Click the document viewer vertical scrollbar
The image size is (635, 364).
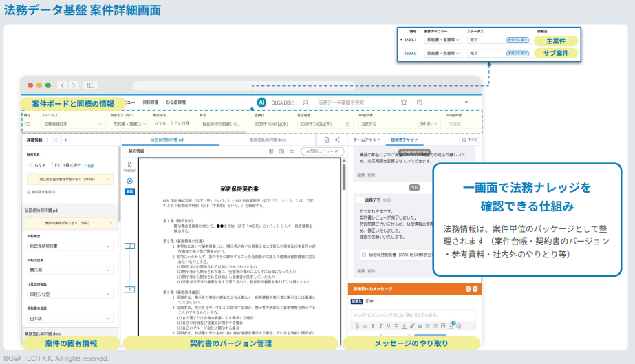pyautogui.click(x=344, y=176)
